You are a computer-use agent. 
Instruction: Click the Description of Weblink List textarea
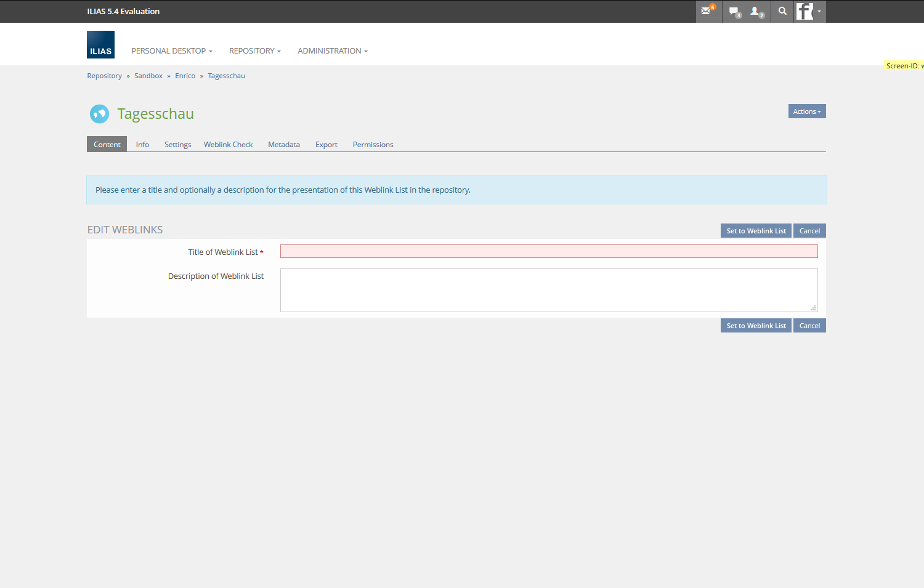click(x=548, y=290)
